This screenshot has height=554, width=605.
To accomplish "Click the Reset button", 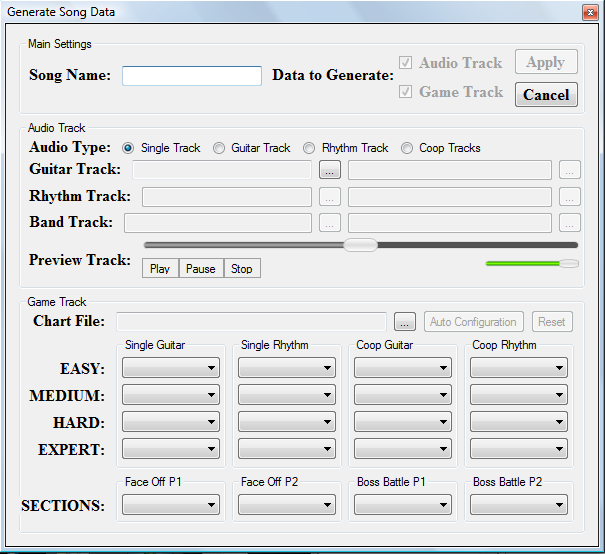I will pyautogui.click(x=552, y=322).
